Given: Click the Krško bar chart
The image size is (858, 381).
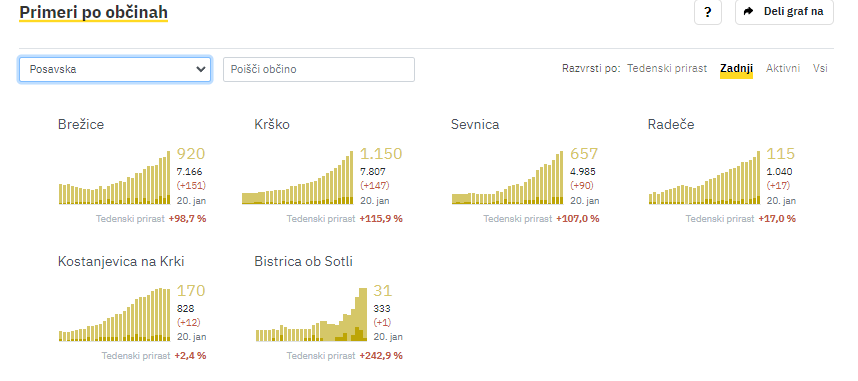Looking at the screenshot, I should click(x=298, y=178).
